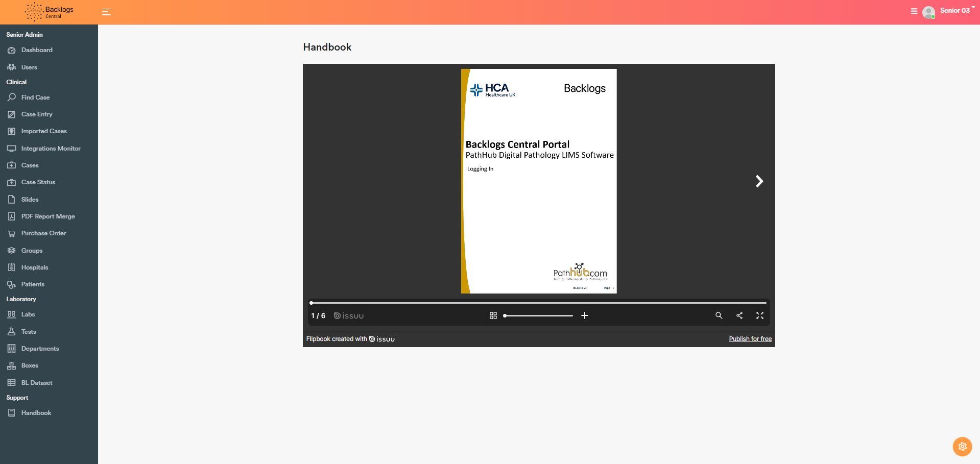This screenshot has width=980, height=464.
Task: Zoom in with the plus button
Action: pyautogui.click(x=585, y=315)
